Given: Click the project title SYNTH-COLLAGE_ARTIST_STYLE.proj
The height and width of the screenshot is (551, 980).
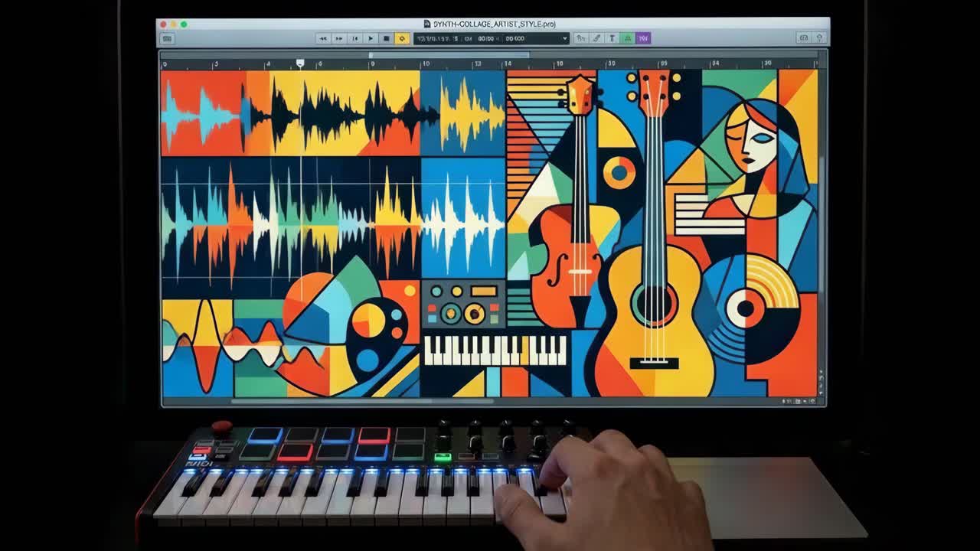Looking at the screenshot, I should coord(493,24).
